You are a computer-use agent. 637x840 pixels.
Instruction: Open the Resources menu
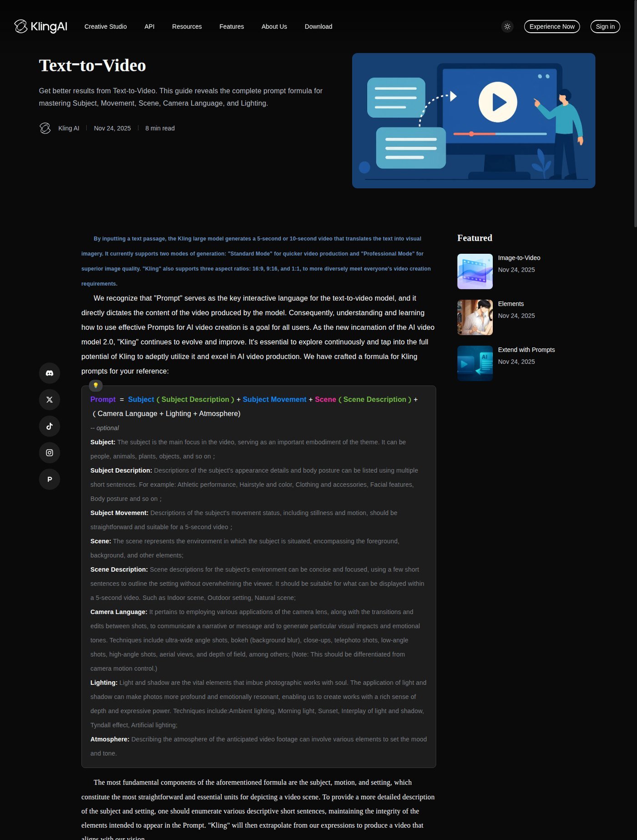[187, 26]
